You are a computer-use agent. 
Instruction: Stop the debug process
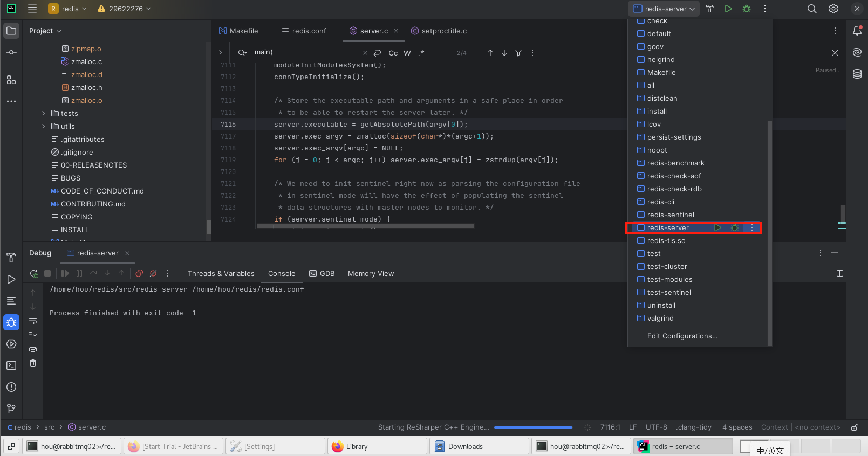(x=47, y=273)
